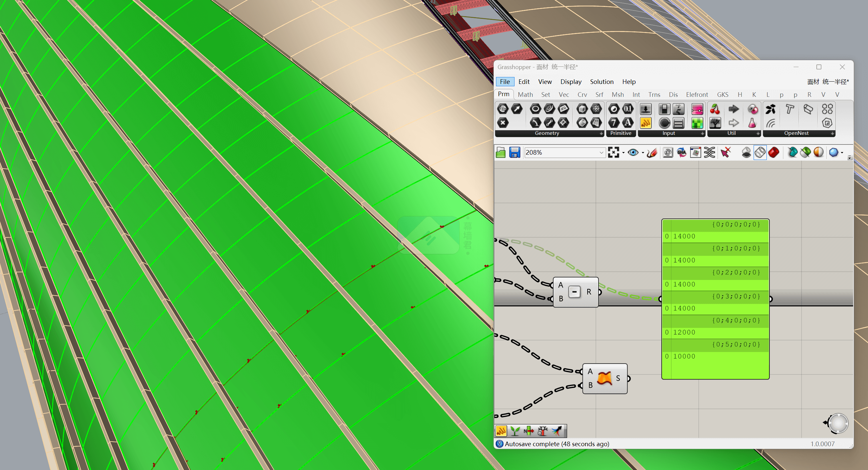This screenshot has width=868, height=470.
Task: Click the Save document floppy icon
Action: pyautogui.click(x=514, y=153)
